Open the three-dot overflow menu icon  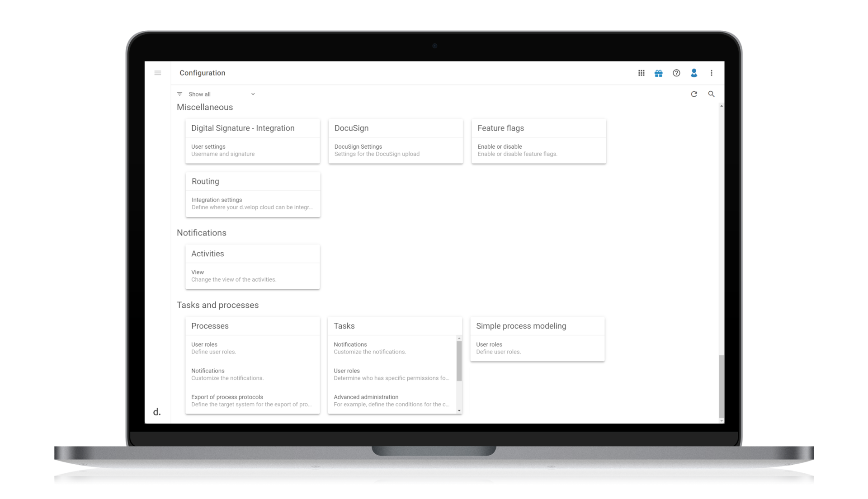tap(712, 73)
